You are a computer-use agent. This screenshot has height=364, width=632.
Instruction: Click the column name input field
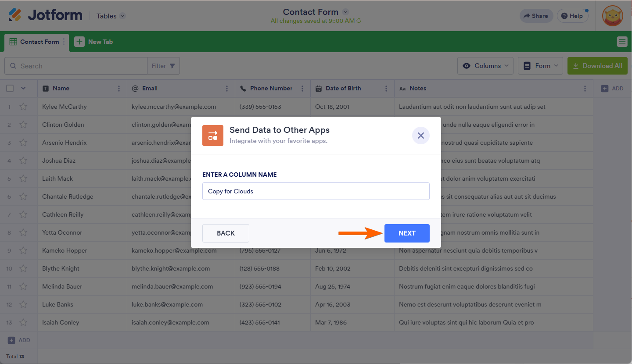[x=316, y=191]
